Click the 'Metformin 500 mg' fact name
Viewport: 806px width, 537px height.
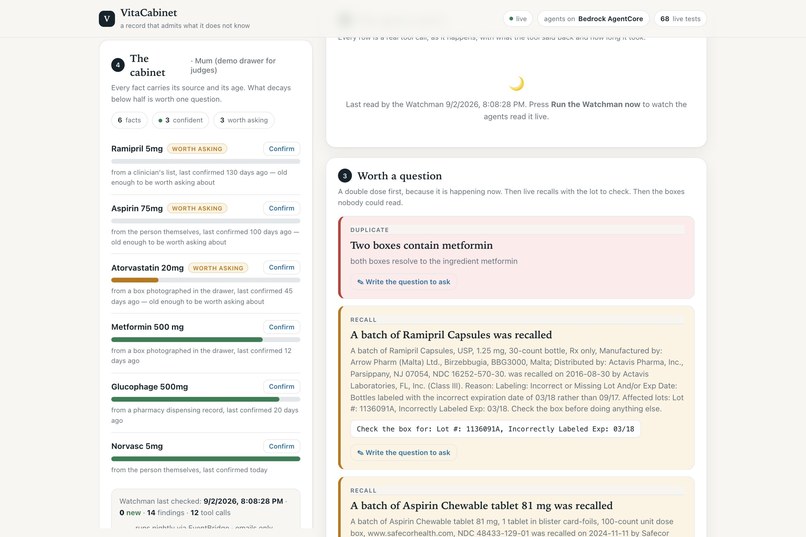click(148, 327)
